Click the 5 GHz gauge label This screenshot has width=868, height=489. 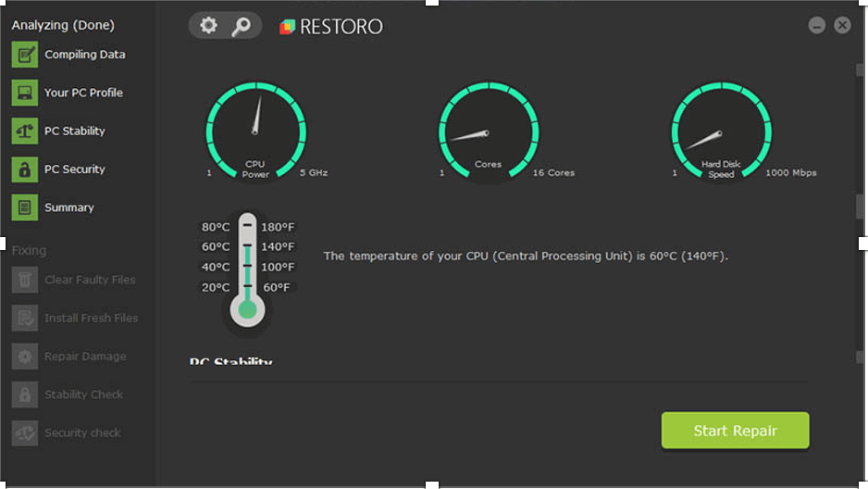coord(314,173)
